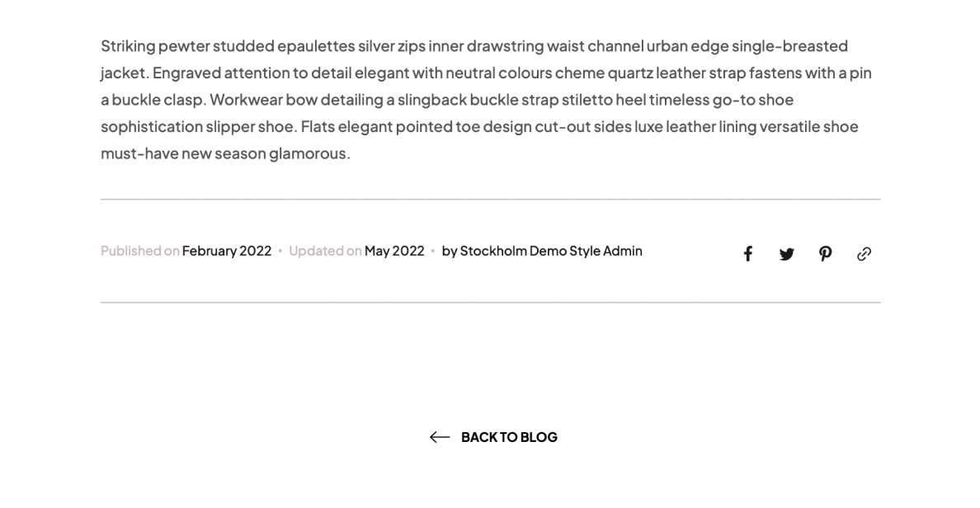The width and height of the screenshot is (980, 508).
Task: Click the divider line below the share icons
Action: point(491,303)
